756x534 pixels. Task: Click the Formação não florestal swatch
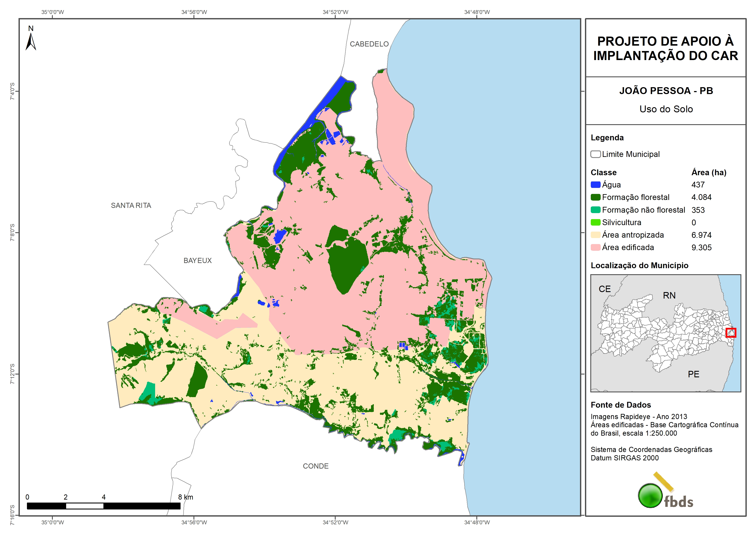(x=595, y=210)
